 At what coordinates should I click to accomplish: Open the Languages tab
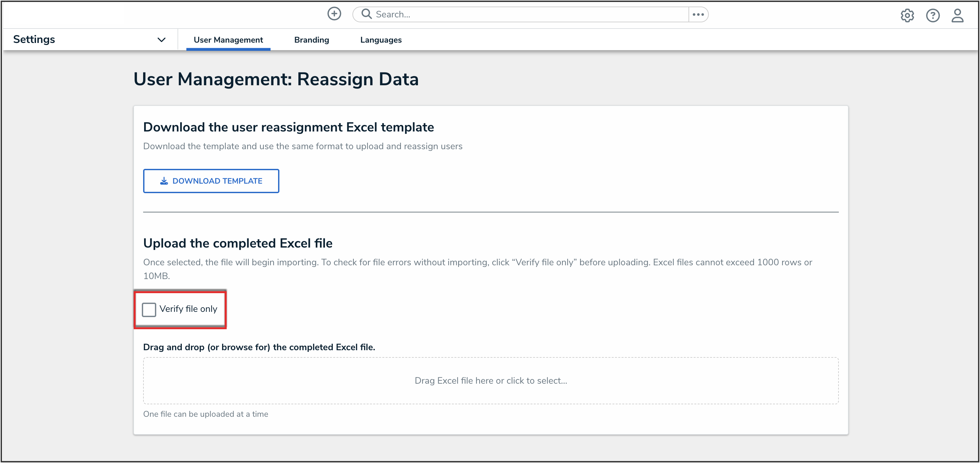click(x=381, y=40)
